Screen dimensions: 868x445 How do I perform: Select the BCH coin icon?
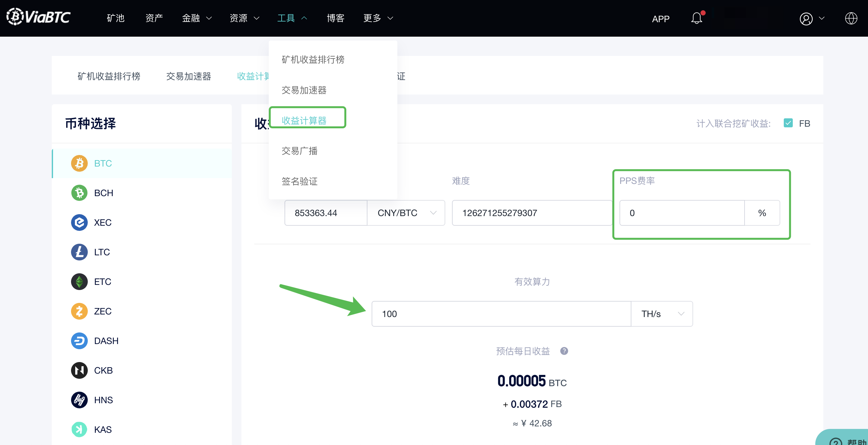[x=79, y=193]
